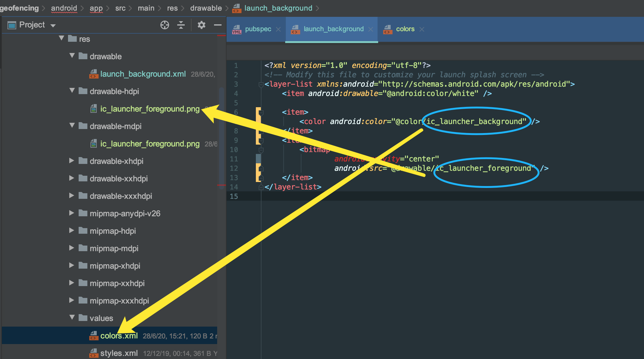Hide the Project panel with the minus icon

[x=218, y=25]
